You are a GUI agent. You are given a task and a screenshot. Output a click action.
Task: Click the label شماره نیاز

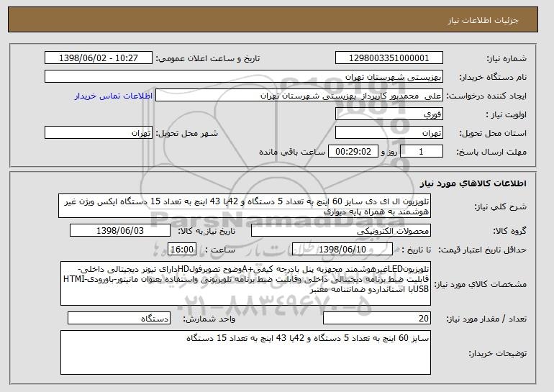(x=507, y=58)
